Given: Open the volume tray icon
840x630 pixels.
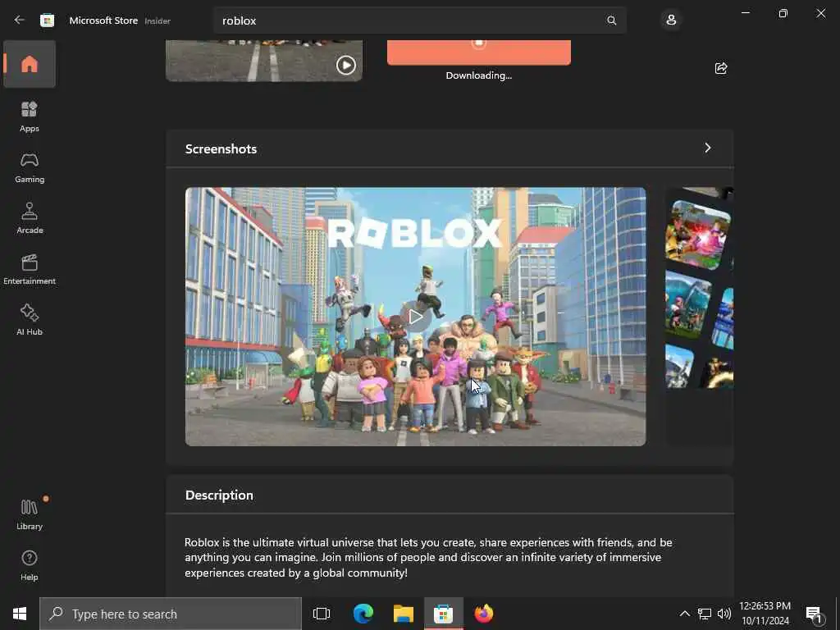Looking at the screenshot, I should tap(724, 614).
